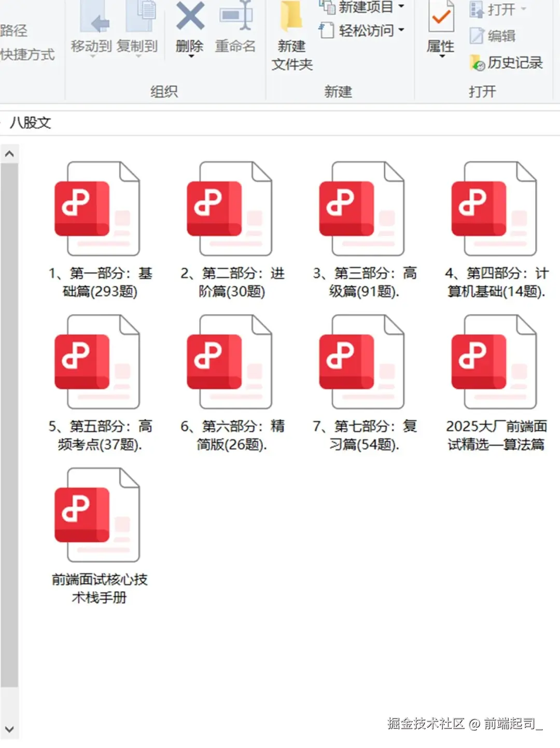The width and height of the screenshot is (560, 748).
Task: Expand the Easy access (轻松访问) dropdown
Action: pyautogui.click(x=401, y=31)
